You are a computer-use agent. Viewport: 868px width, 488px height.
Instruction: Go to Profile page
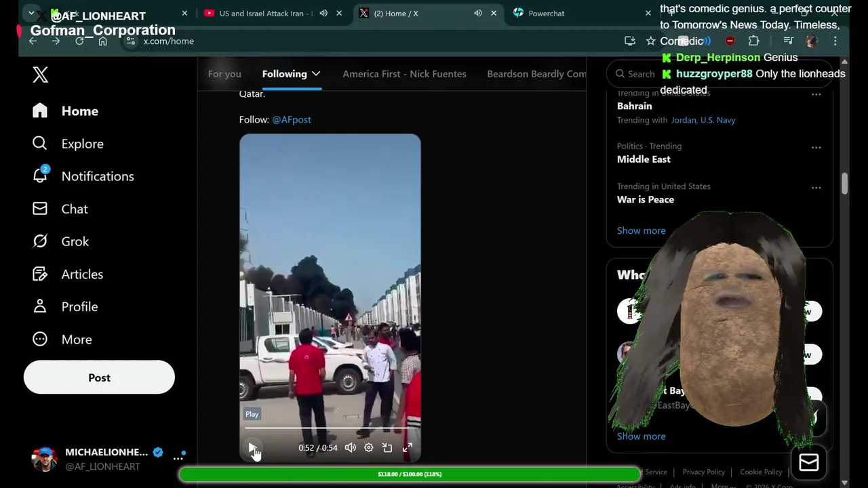[x=65, y=306]
